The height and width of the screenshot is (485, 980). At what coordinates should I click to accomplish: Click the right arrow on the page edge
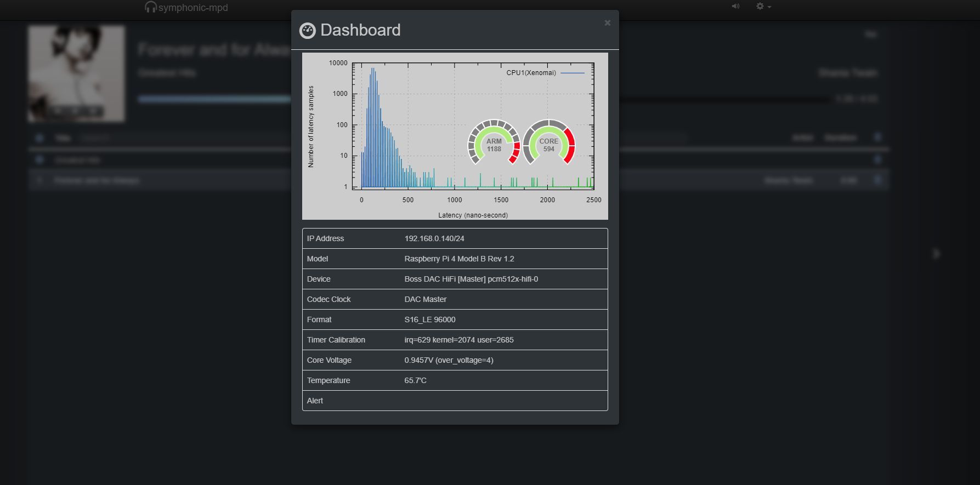[937, 254]
